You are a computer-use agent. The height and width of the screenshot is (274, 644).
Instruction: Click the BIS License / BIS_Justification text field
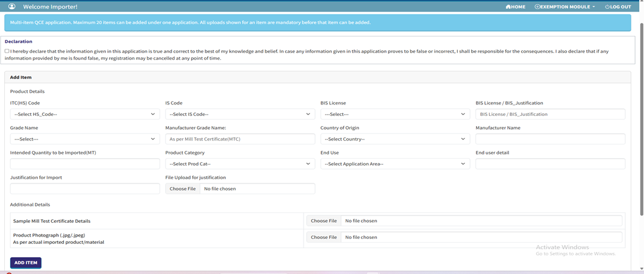click(551, 114)
